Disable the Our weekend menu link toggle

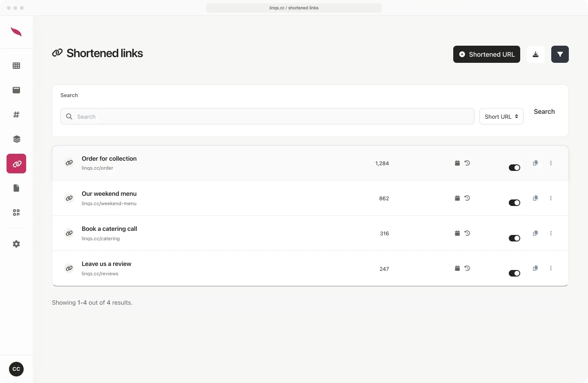click(x=514, y=203)
